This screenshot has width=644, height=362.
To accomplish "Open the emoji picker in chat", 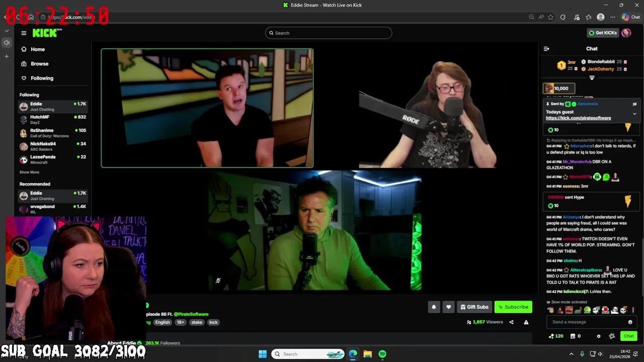I will (x=630, y=322).
